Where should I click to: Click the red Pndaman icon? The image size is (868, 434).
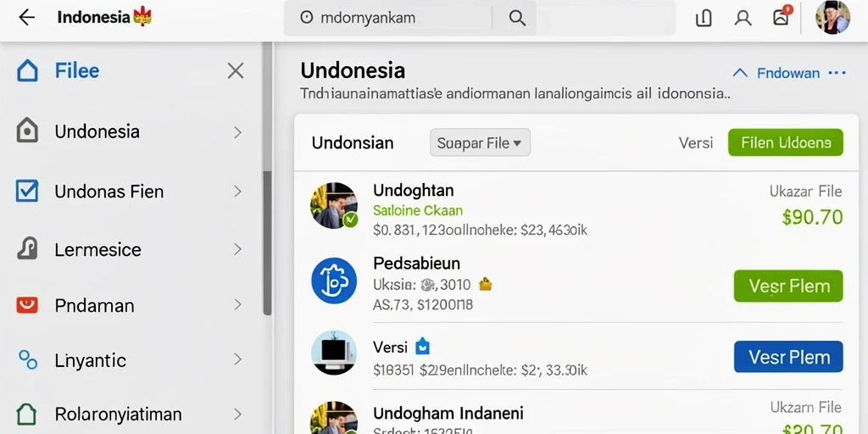click(x=27, y=305)
